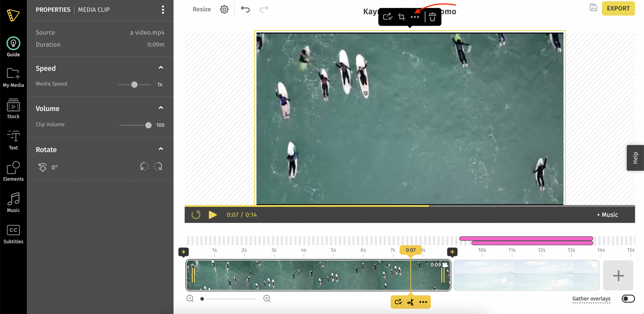The image size is (644, 314).
Task: Select the crop tool in floating toolbar
Action: click(x=402, y=17)
